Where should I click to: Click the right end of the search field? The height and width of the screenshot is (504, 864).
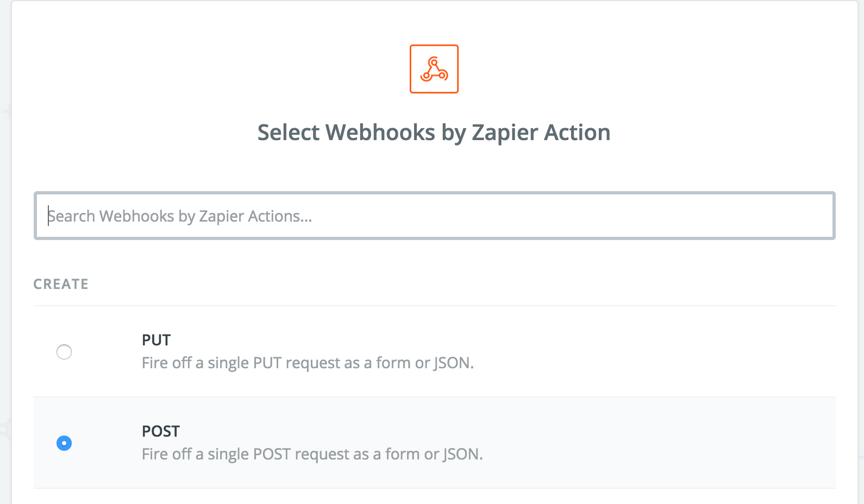[x=815, y=216]
